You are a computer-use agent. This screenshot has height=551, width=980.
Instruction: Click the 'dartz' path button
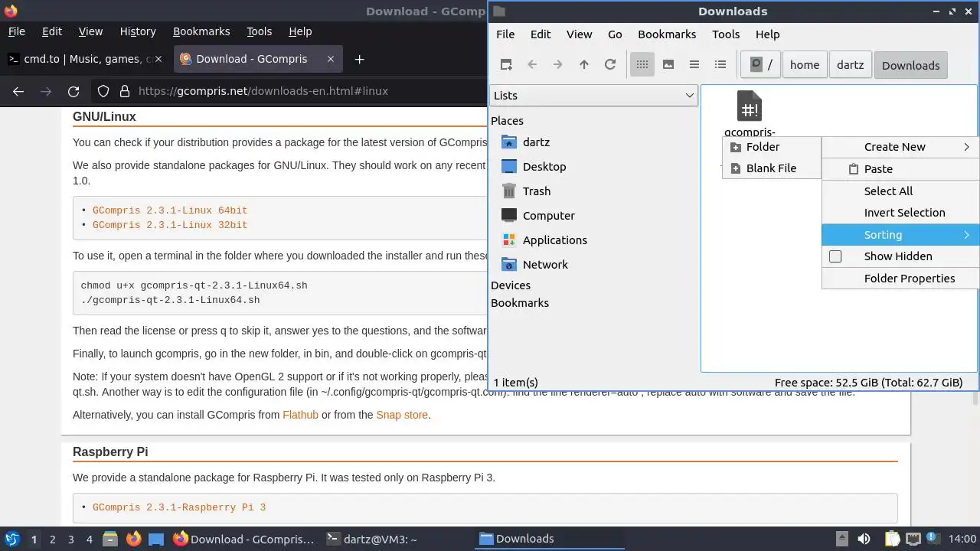point(850,65)
